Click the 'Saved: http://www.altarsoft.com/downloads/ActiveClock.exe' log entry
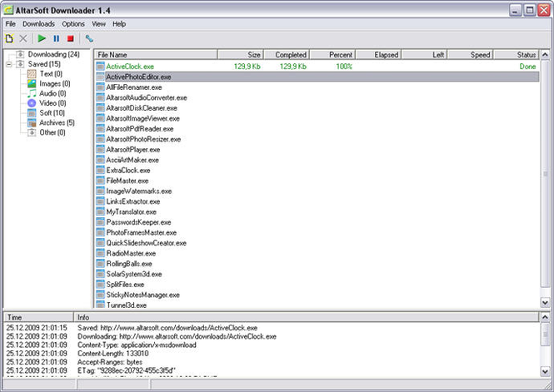 point(167,328)
